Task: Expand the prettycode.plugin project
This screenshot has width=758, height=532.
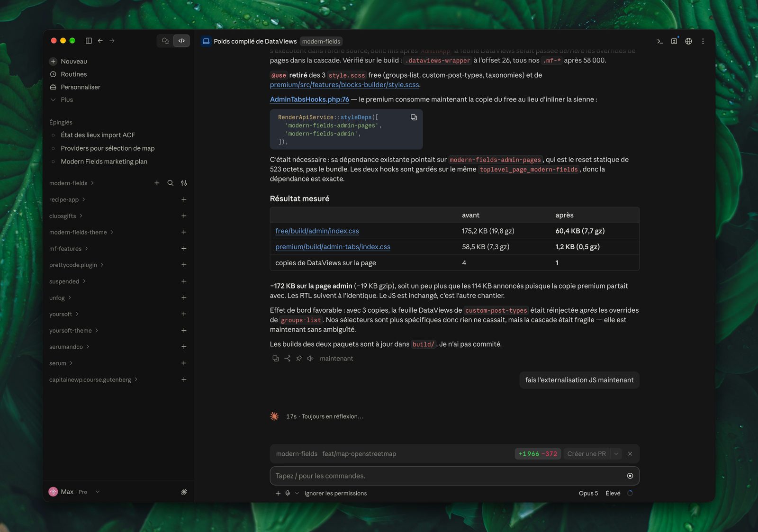Action: tap(76, 265)
